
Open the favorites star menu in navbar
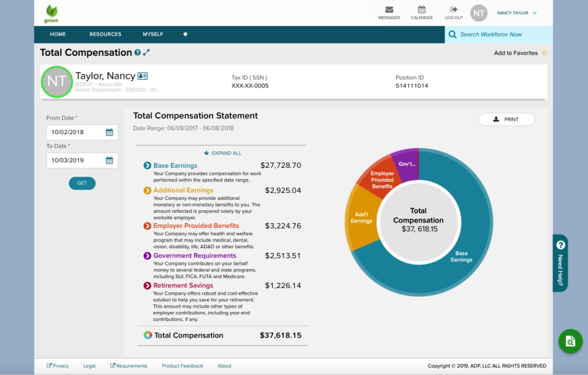[x=185, y=34]
